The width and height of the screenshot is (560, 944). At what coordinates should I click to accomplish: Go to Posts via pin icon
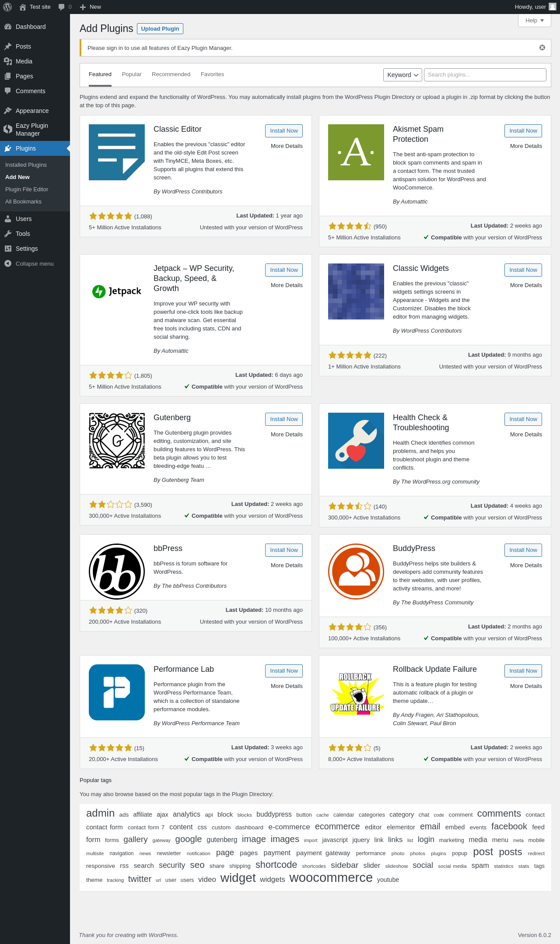pyautogui.click(x=7, y=46)
